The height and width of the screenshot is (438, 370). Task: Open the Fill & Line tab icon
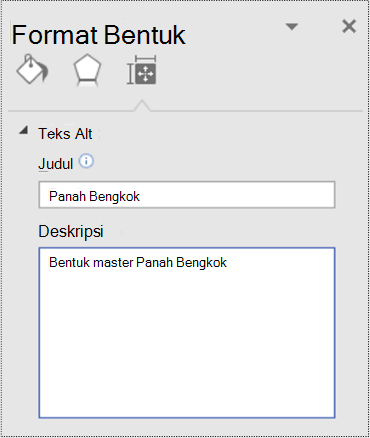(32, 69)
